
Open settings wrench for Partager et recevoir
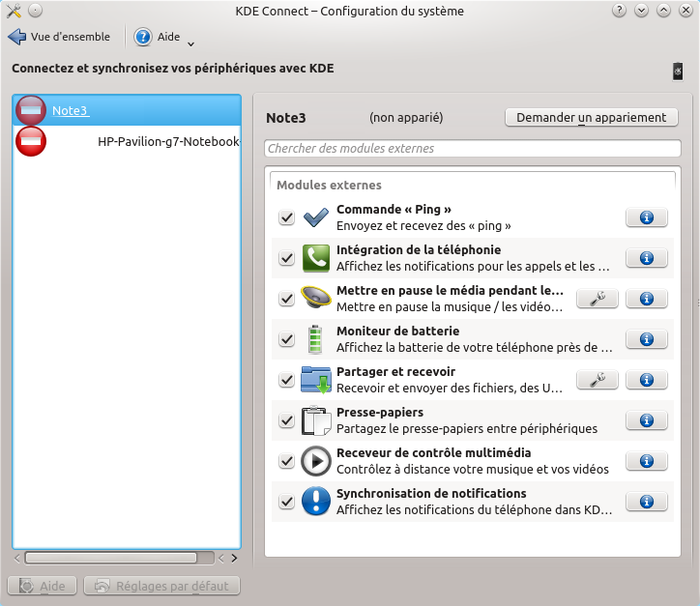[x=597, y=380]
